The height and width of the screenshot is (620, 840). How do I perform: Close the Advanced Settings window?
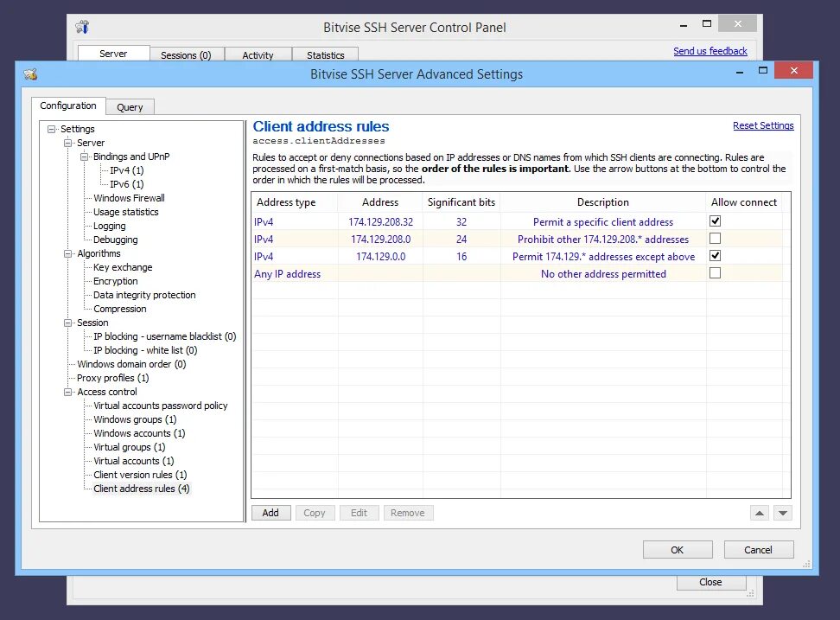(793, 70)
